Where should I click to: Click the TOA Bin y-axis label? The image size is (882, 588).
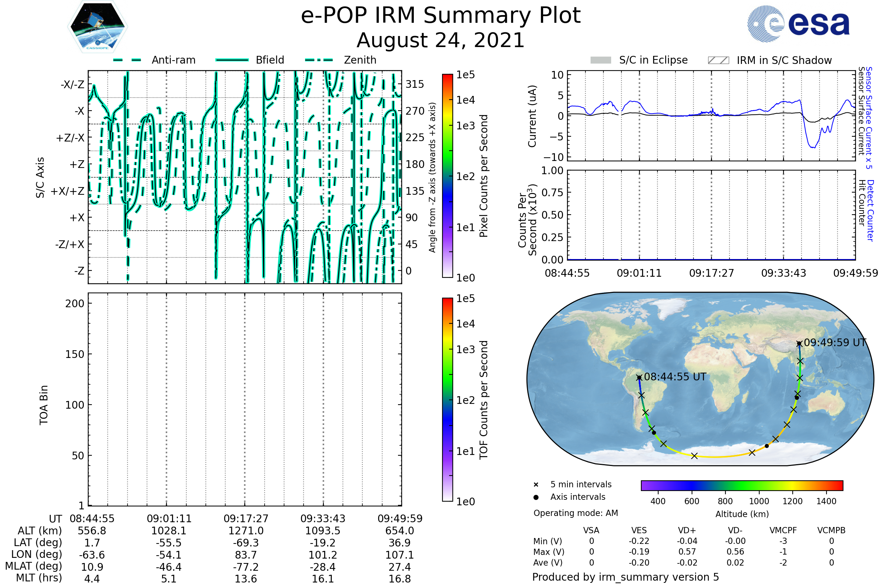[44, 405]
